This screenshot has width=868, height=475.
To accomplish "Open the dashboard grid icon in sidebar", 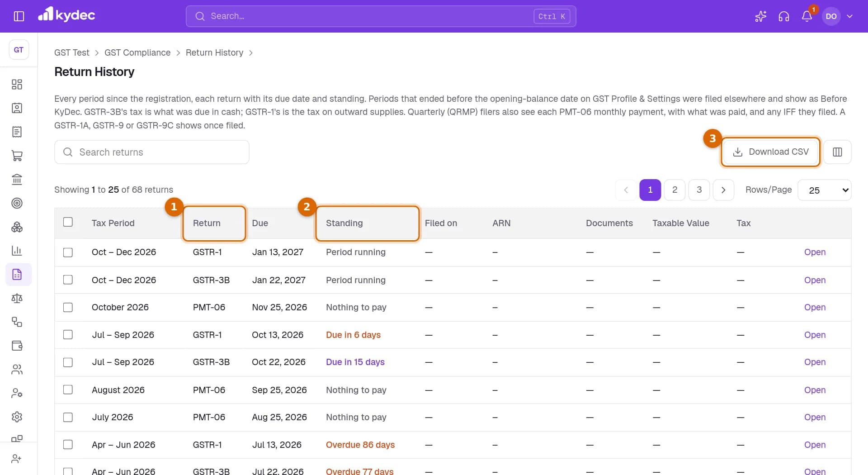I will [17, 85].
